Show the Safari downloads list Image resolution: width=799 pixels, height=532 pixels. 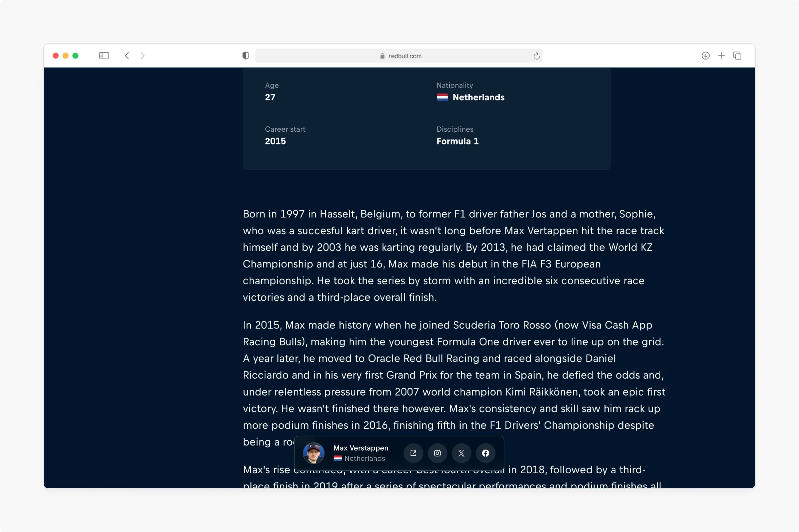point(706,55)
